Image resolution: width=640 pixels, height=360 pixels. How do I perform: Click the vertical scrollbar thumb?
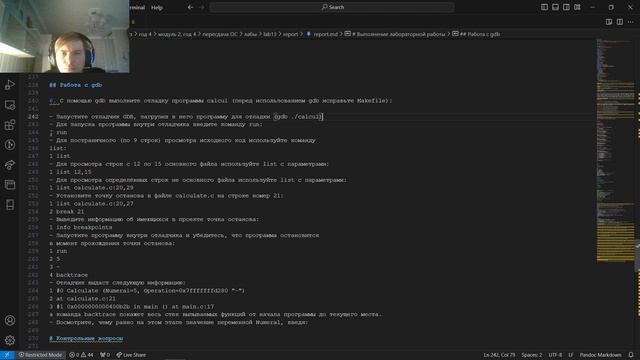click(638, 256)
